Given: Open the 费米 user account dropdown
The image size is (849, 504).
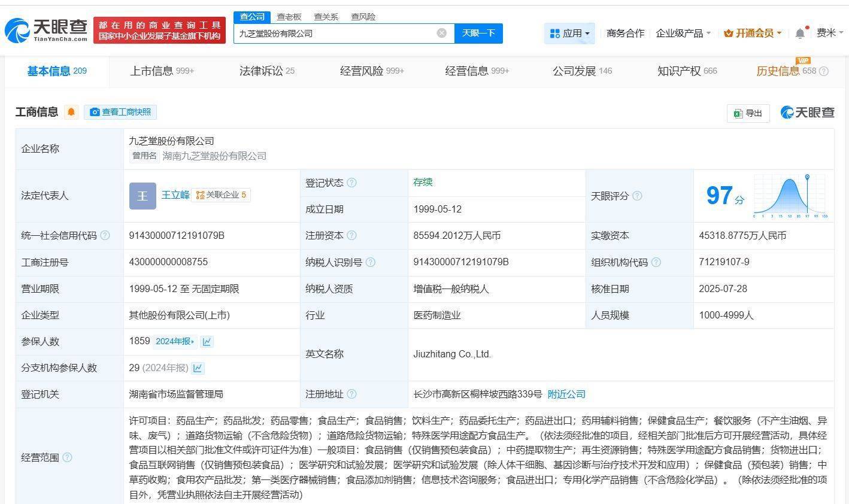Looking at the screenshot, I should [x=830, y=34].
